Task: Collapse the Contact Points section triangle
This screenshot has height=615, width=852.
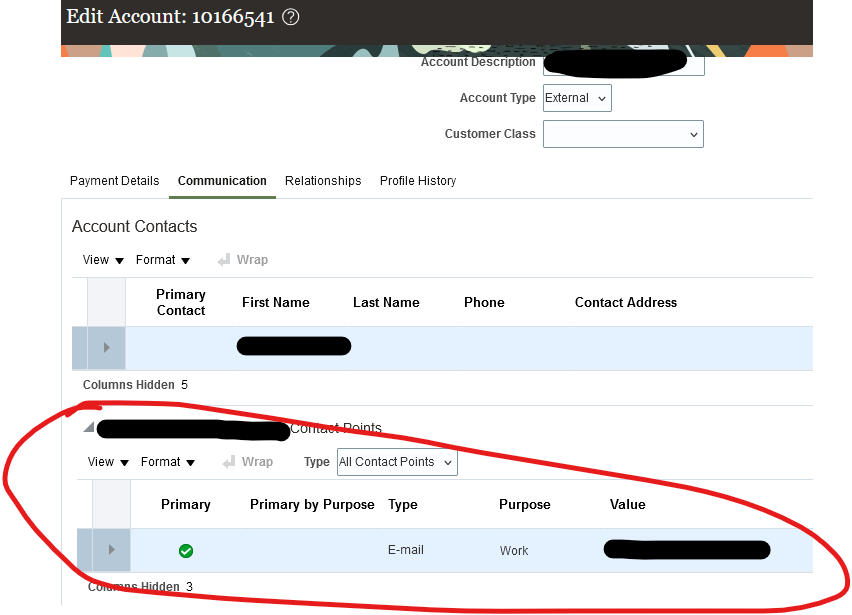Action: pos(89,428)
